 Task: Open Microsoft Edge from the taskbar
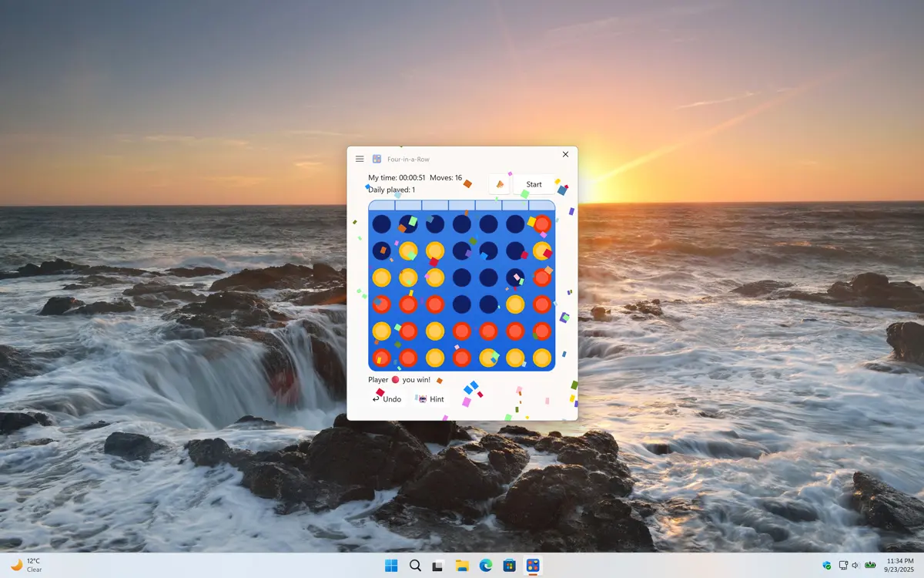(x=486, y=566)
